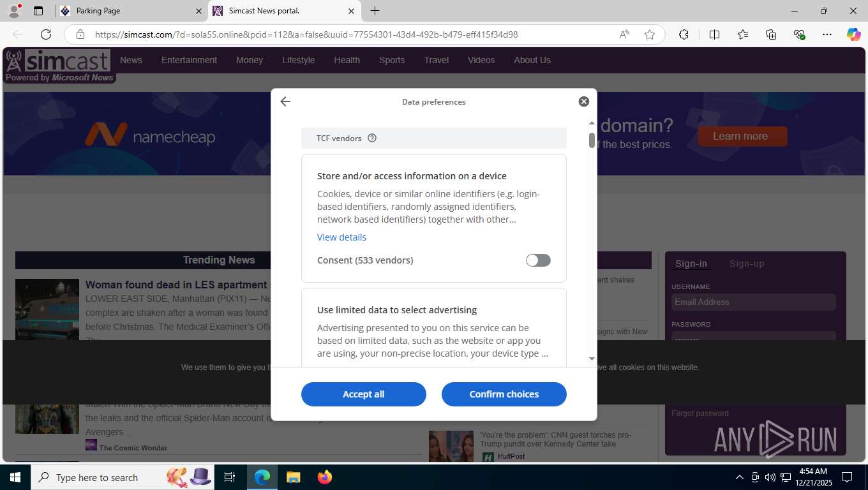Open the notifications center icon
The image size is (868, 490).
point(847,477)
